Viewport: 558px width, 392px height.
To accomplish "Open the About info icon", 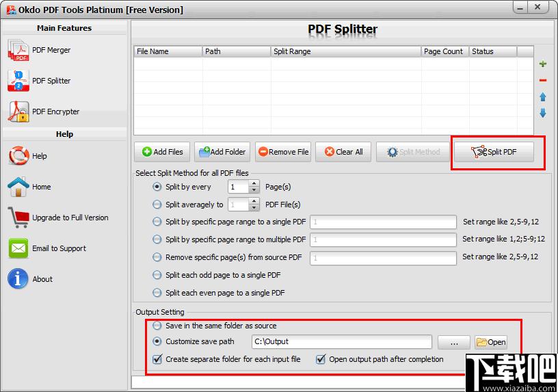I will pos(18,279).
